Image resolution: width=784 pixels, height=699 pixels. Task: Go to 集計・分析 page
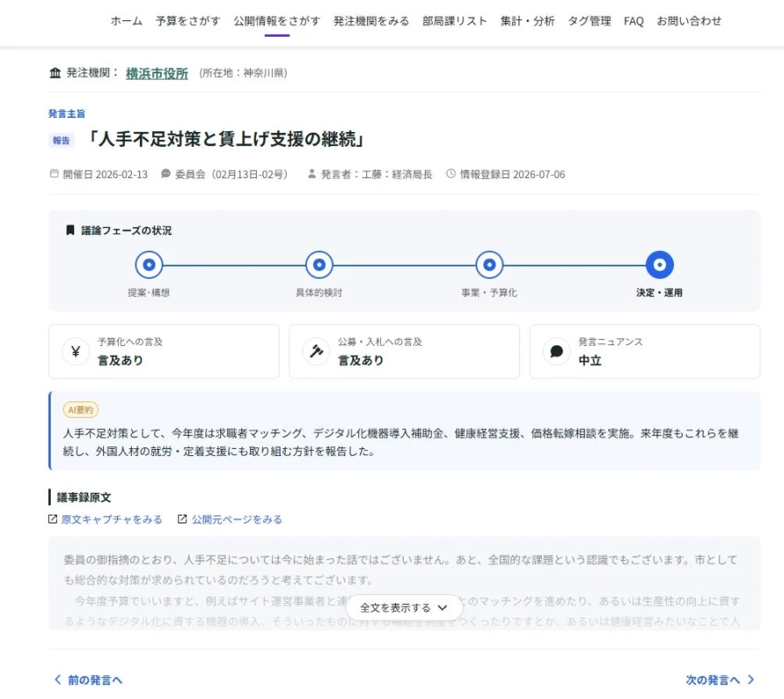(528, 21)
